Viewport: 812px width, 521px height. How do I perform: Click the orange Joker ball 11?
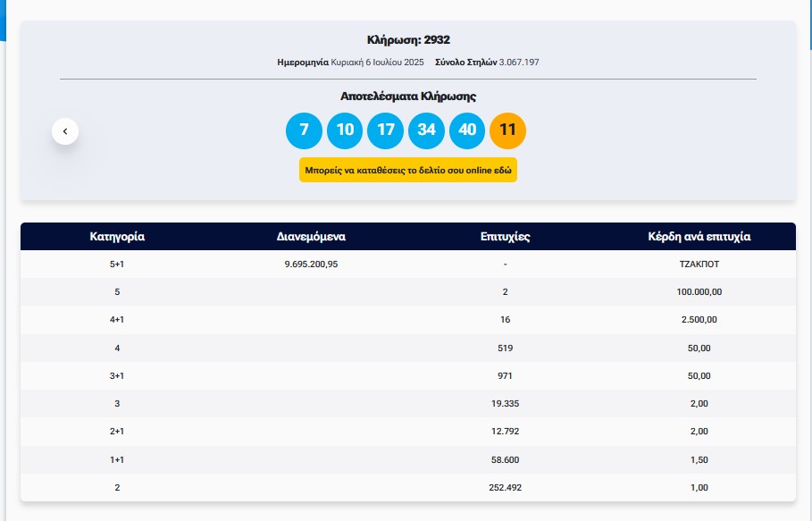point(508,130)
